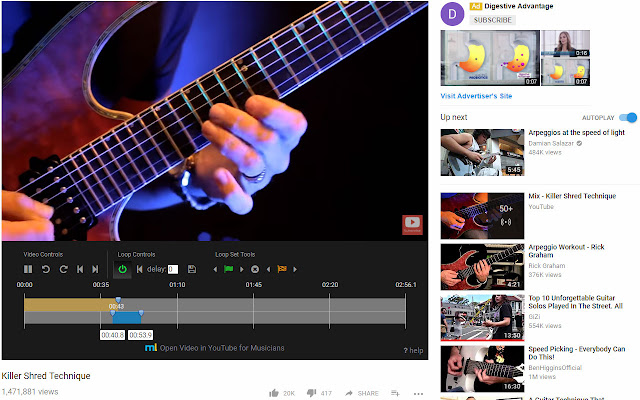Screen dimensions: 640x400
Task: Open the ad thumbnail with 0:16 duration
Action: [565, 43]
